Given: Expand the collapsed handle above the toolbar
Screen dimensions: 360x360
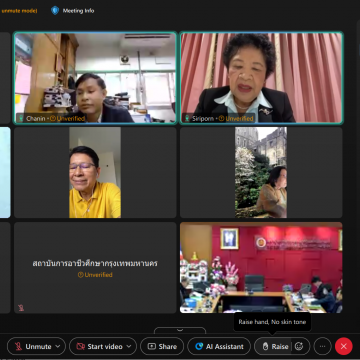Looking at the screenshot, I should [x=180, y=330].
